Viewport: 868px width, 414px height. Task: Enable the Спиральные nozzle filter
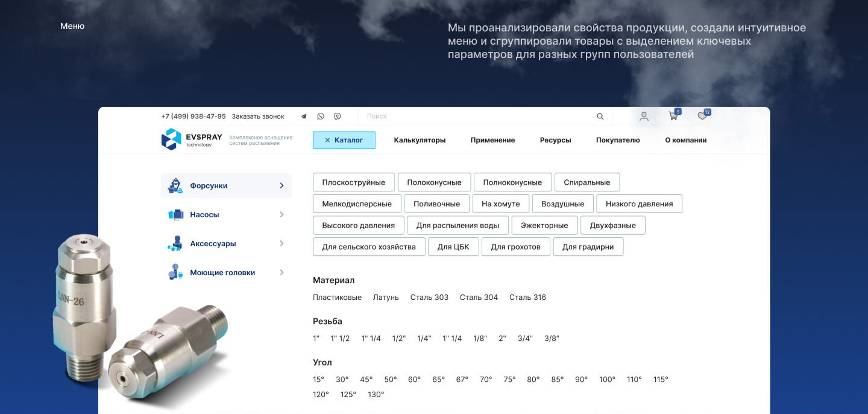click(x=587, y=182)
